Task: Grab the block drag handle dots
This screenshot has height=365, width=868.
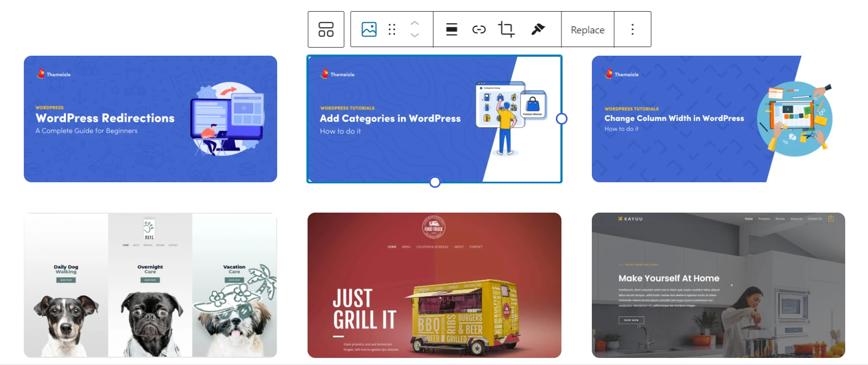Action: pyautogui.click(x=392, y=29)
